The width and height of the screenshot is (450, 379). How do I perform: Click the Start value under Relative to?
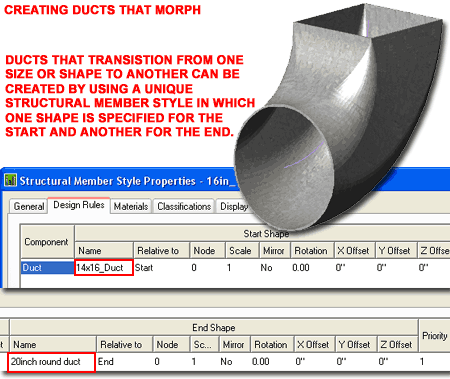coord(144,268)
